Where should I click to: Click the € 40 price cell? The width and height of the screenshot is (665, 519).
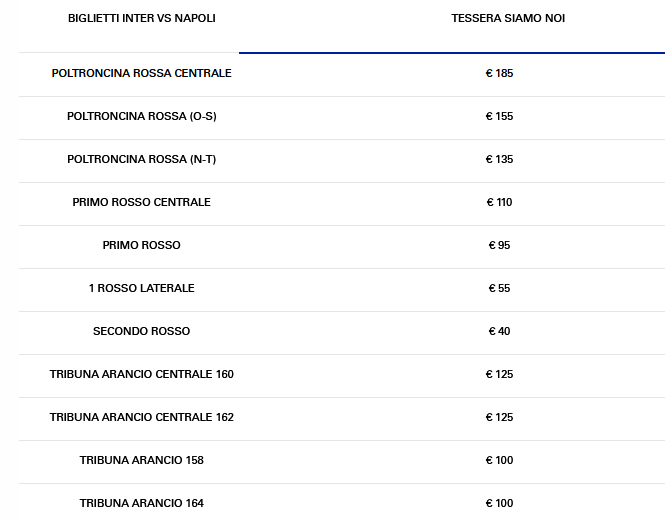tap(499, 332)
